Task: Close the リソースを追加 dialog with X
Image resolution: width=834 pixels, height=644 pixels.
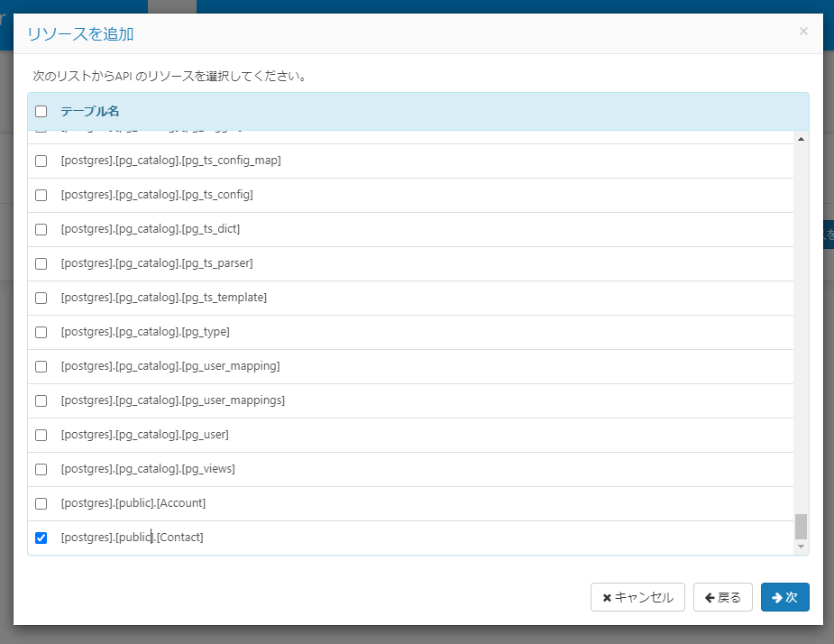Action: pyautogui.click(x=803, y=32)
